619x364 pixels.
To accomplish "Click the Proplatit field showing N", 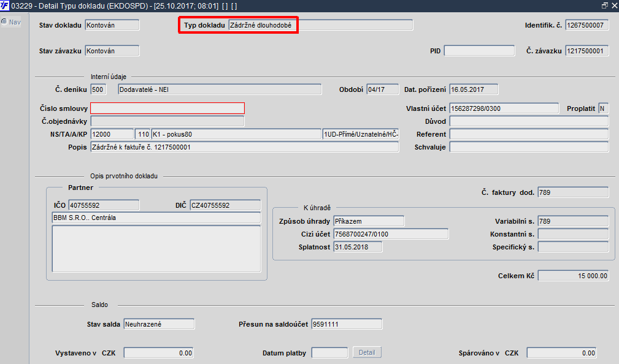I will pos(603,108).
